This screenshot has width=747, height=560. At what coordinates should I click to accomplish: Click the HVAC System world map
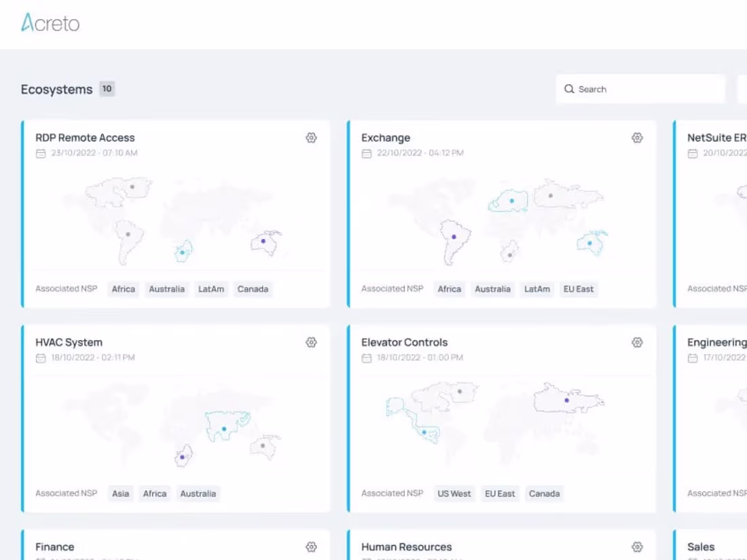174,425
